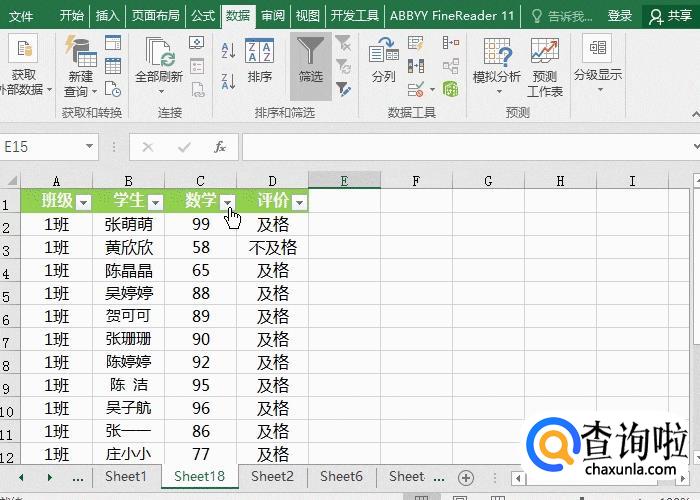Viewport: 700px width, 500px height.
Task: Switch to the 插入 tab
Action: coord(107,16)
